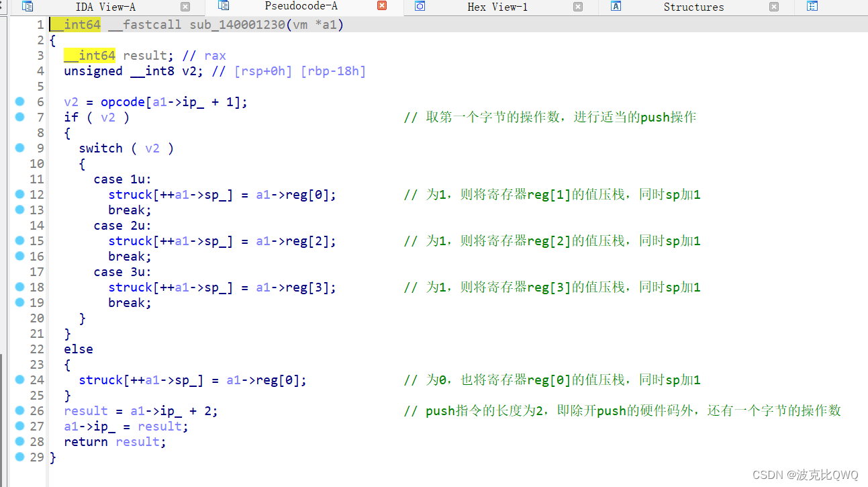
Task: Click the Structures tab icon
Action: (616, 7)
